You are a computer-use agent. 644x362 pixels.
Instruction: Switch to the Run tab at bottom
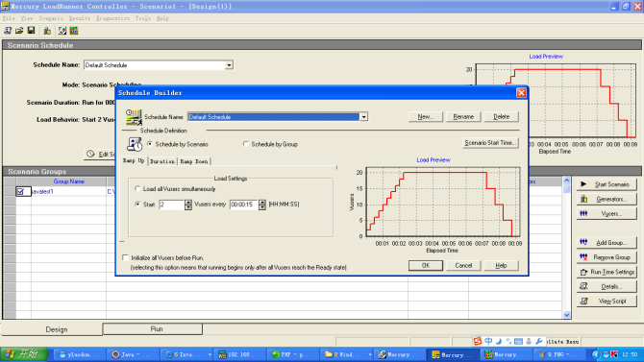(153, 328)
